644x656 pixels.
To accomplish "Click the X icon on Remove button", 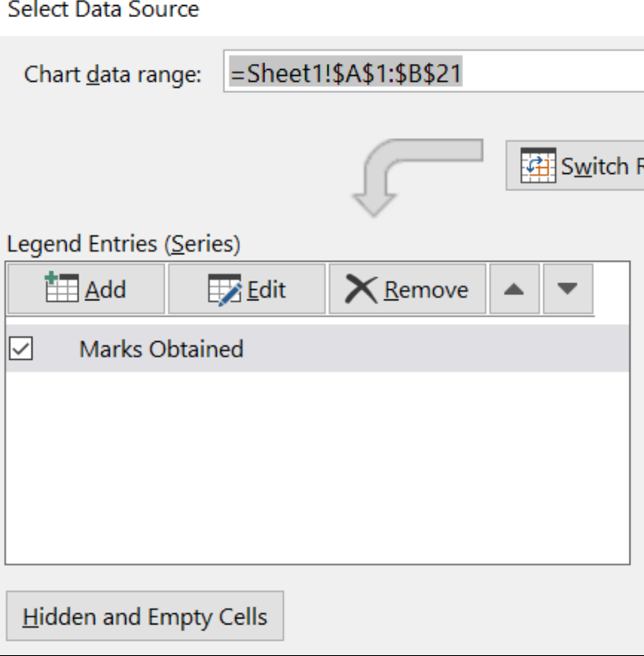I will [361, 289].
